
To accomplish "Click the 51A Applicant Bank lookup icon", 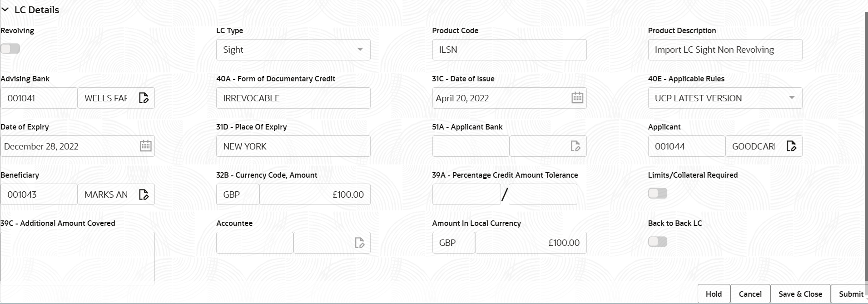I will tap(575, 146).
